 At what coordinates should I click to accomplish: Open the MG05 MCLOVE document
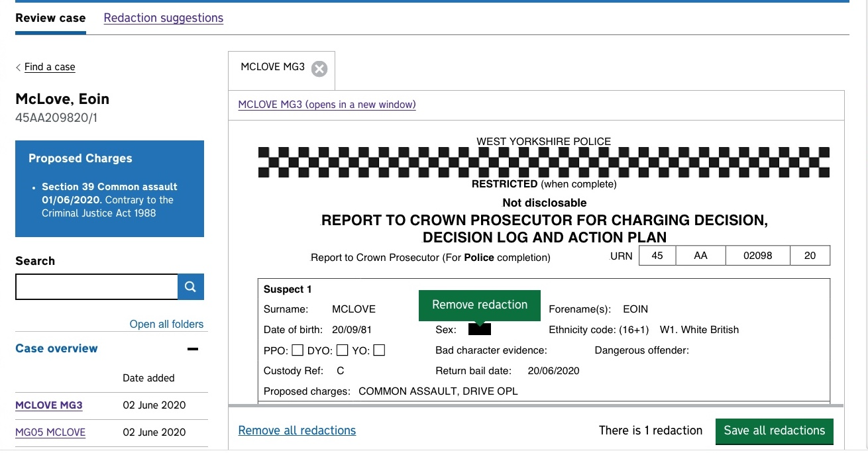point(50,432)
